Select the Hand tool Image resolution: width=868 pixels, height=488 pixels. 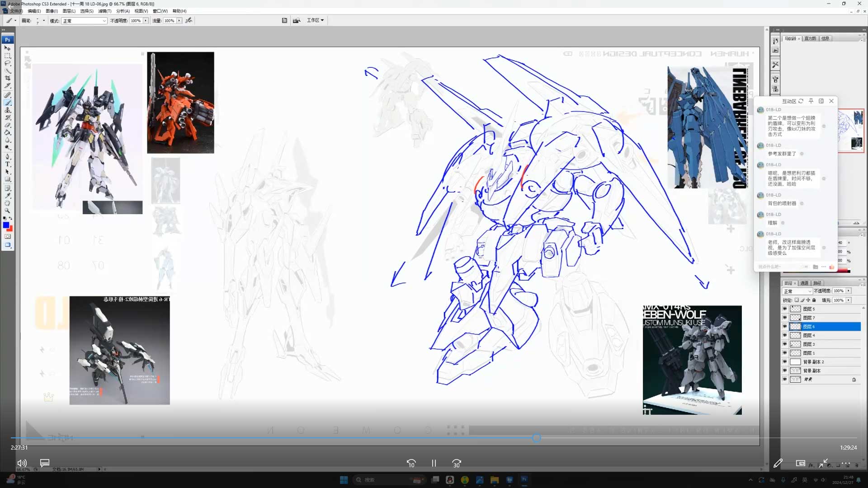pos(8,203)
